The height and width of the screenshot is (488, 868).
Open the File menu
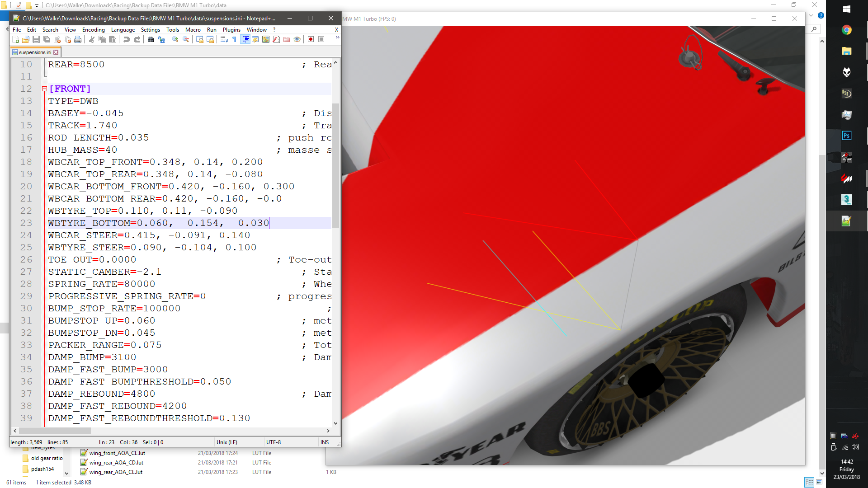tap(17, 30)
